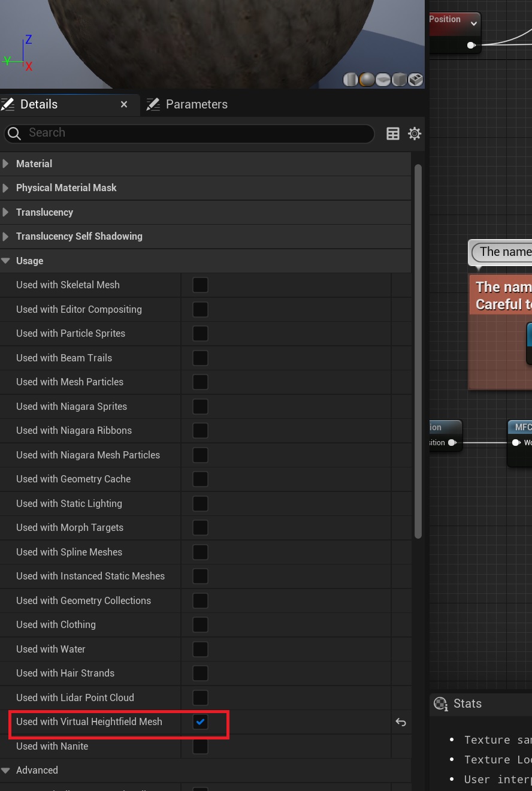Screen dimensions: 532x791
Task: Select the Details tab
Action: coord(39,104)
